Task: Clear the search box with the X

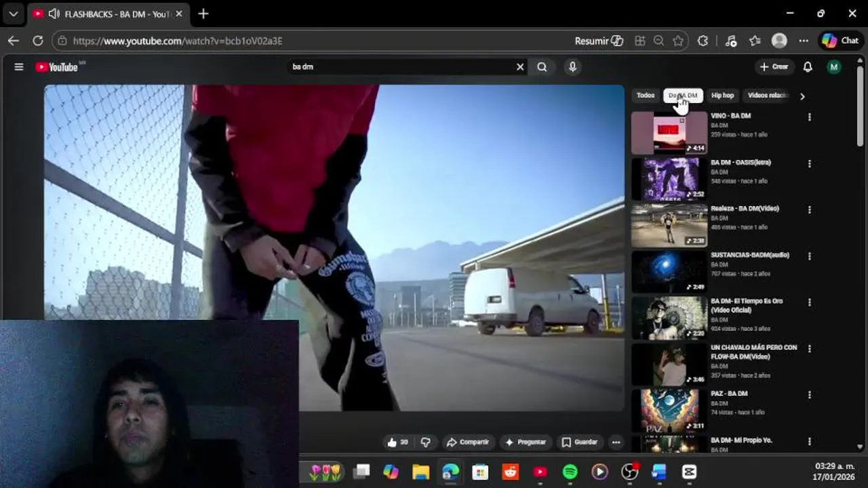Action: coord(520,67)
